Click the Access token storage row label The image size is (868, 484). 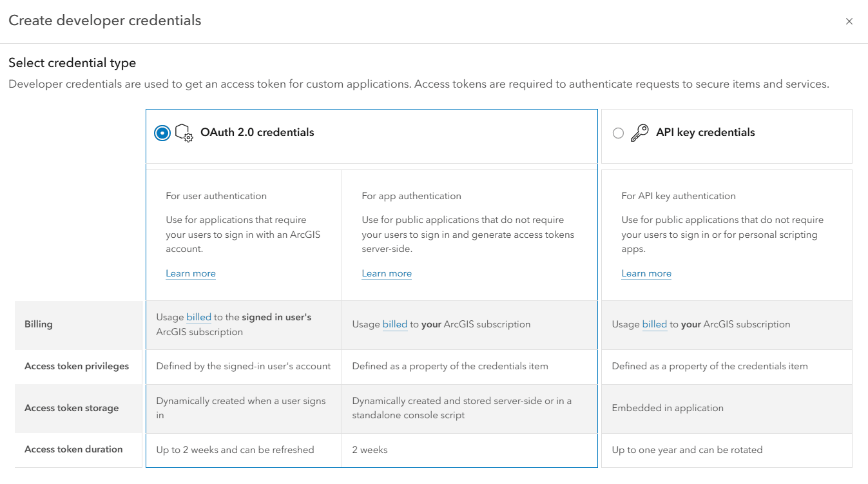point(72,408)
